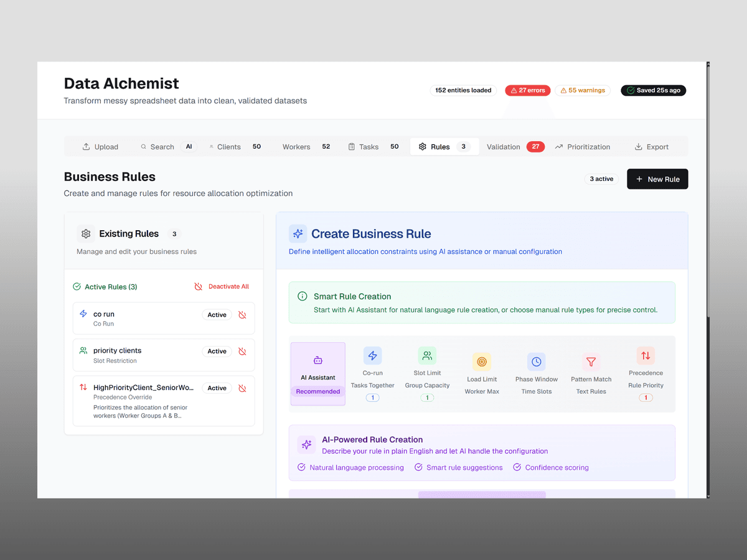Click the Smart rule suggestions check icon

coord(419,467)
